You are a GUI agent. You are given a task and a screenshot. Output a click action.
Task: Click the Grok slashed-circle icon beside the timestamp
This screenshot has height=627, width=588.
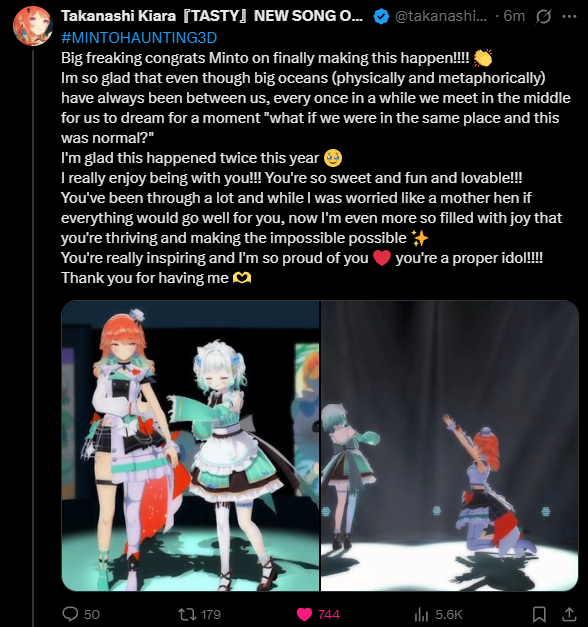point(544,16)
